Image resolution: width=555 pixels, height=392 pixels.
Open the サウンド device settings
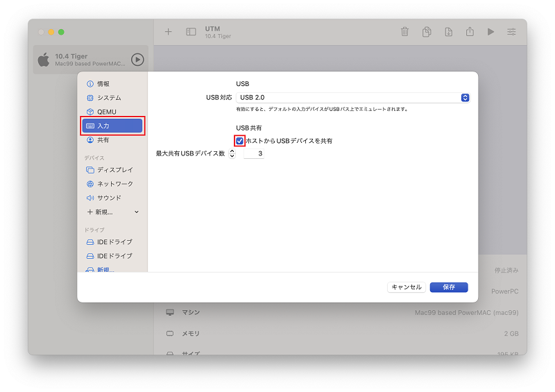112,198
